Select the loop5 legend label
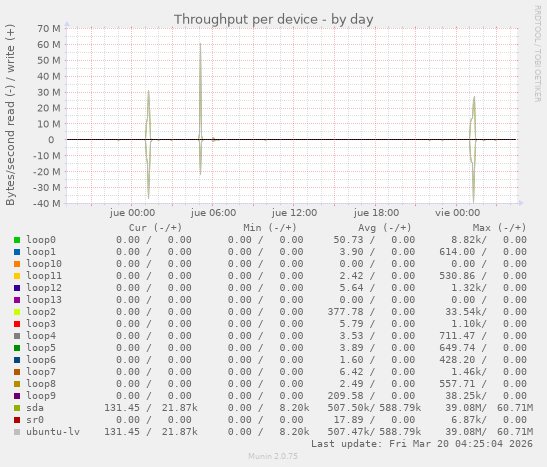This screenshot has height=467, width=547. [x=41, y=348]
